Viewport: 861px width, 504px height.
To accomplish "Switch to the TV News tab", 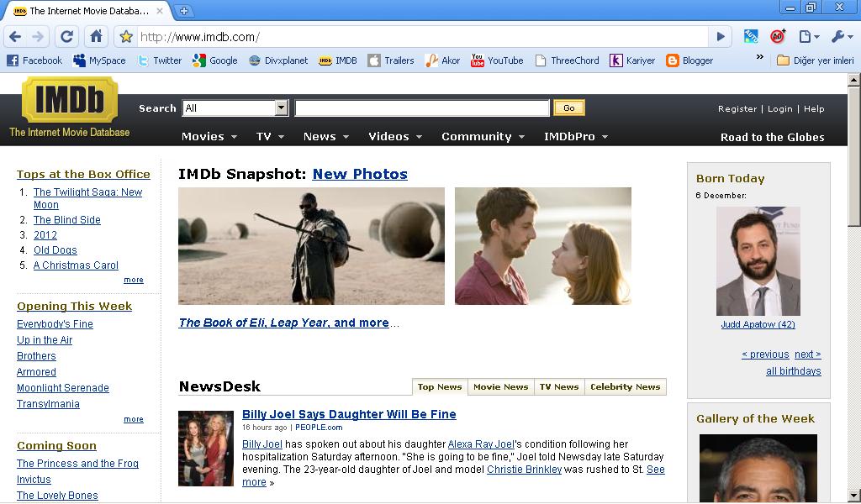I will click(559, 386).
